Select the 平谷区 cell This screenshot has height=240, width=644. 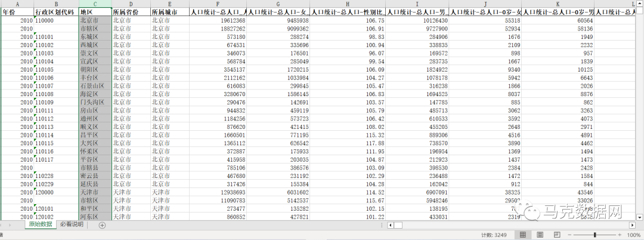coord(95,159)
